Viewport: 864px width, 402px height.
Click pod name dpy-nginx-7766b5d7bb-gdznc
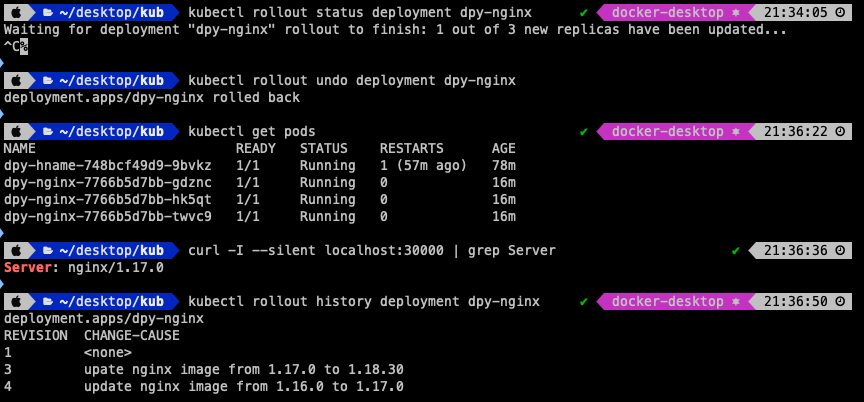pyautogui.click(x=107, y=182)
